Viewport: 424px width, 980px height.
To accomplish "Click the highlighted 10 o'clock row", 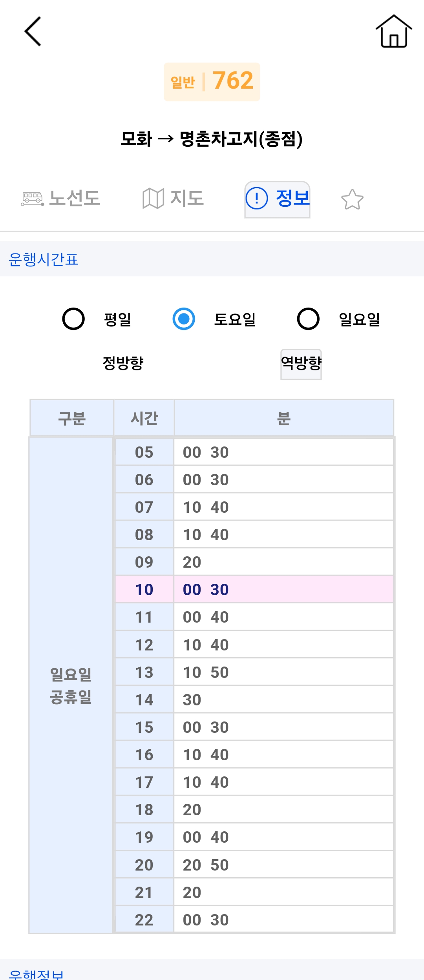I will coord(254,589).
